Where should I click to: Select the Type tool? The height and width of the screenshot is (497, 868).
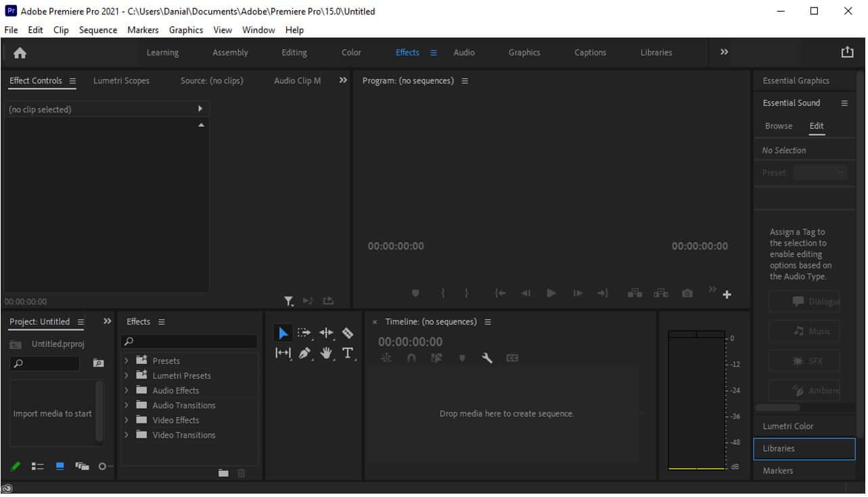pos(348,353)
